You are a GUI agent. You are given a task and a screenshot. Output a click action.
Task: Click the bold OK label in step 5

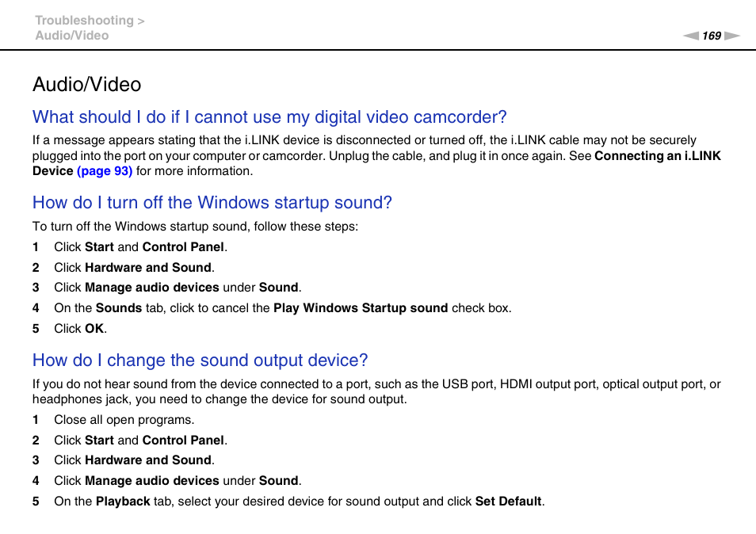(94, 328)
